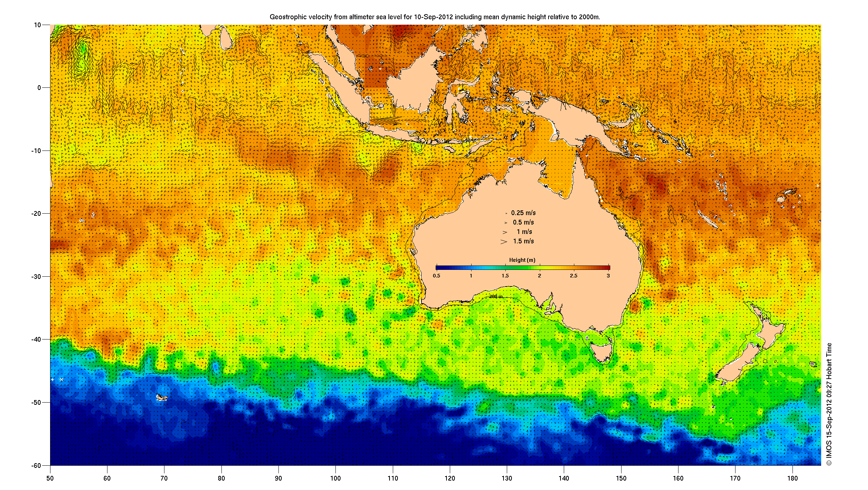The image size is (868, 490).
Task: Click the 1.5 m/s arrow legend symbol
Action: pos(504,242)
